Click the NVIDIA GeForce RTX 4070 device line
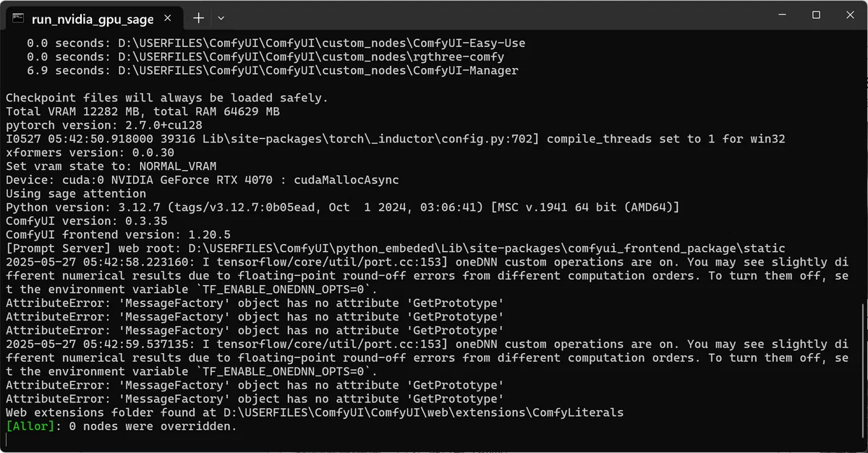Viewport: 868px width, 453px height. click(x=203, y=179)
